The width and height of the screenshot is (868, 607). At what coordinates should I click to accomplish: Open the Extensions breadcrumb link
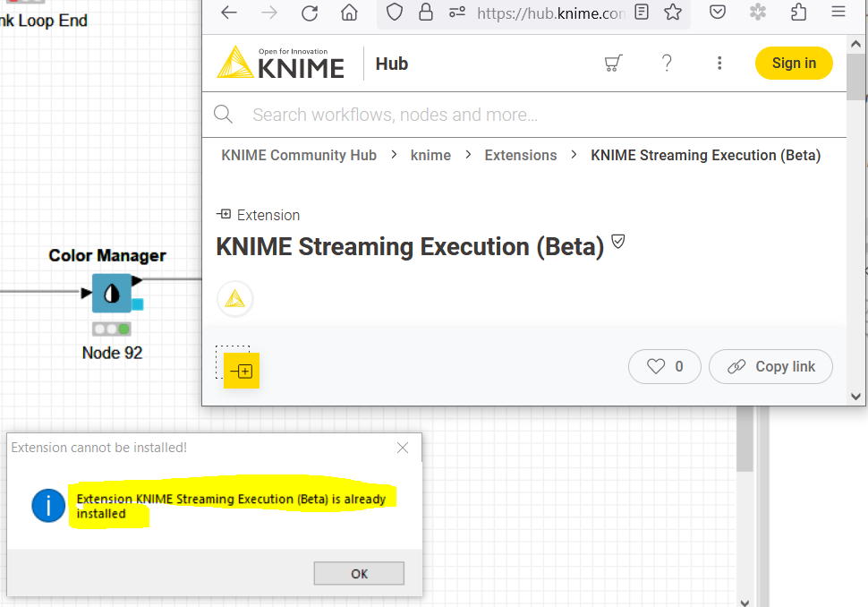521,155
